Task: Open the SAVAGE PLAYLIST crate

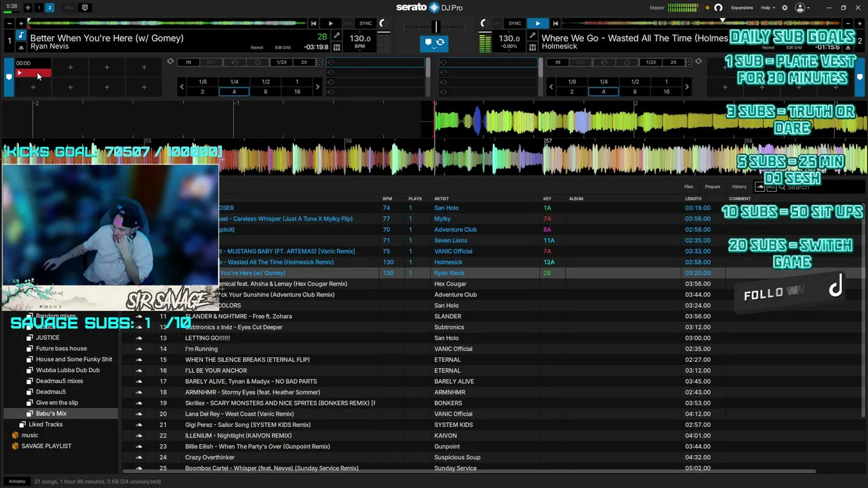Action: pos(46,446)
